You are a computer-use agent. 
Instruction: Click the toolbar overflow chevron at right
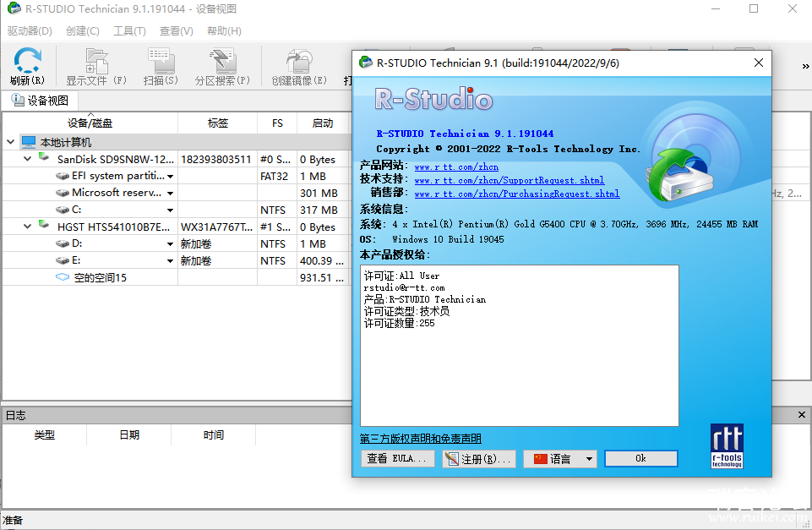click(x=805, y=66)
